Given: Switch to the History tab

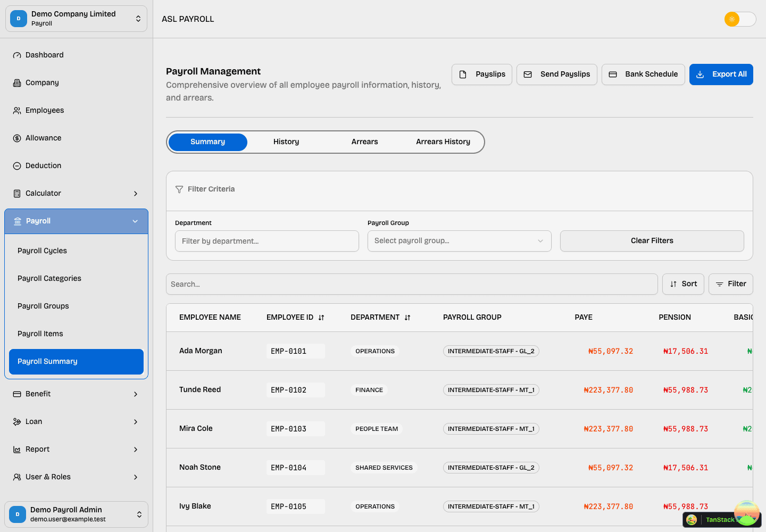Looking at the screenshot, I should tap(286, 142).
